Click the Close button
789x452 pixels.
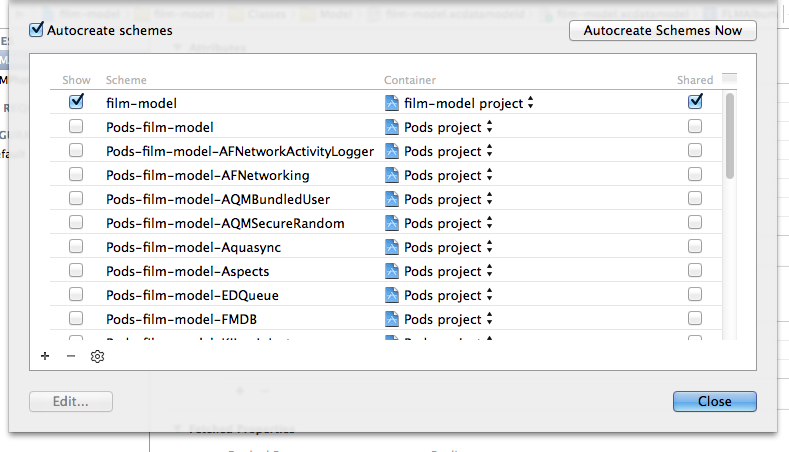point(715,401)
